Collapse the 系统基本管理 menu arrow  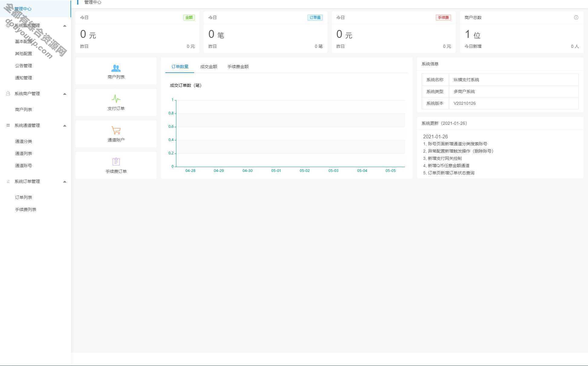tap(64, 26)
